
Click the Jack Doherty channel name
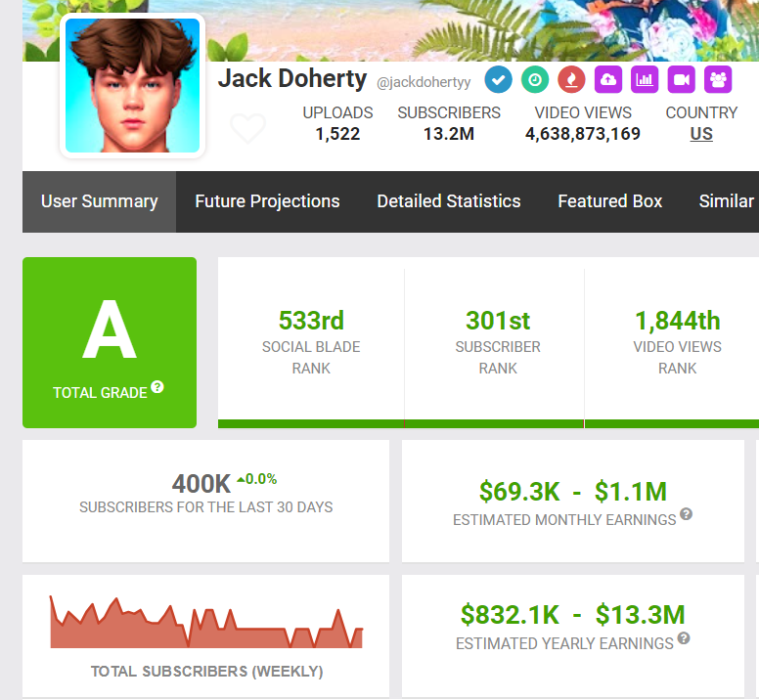tap(292, 79)
